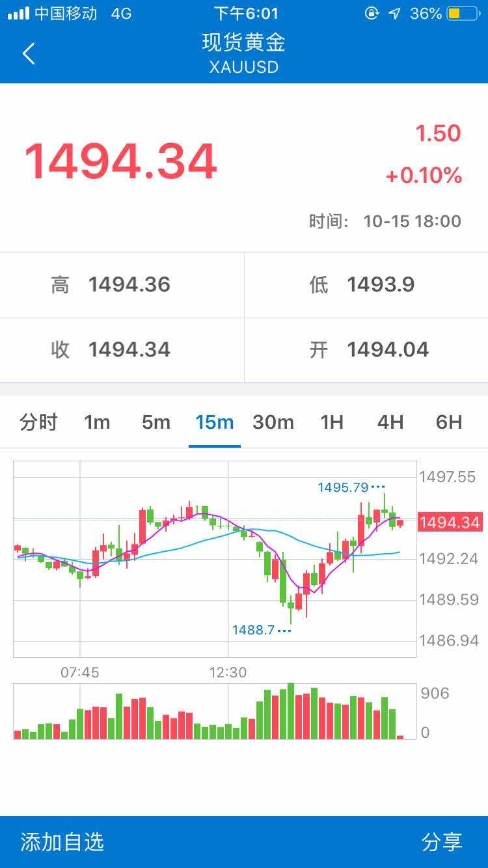Switch to the 30m timeframe tab
Image resolution: width=488 pixels, height=868 pixels.
coord(273,422)
